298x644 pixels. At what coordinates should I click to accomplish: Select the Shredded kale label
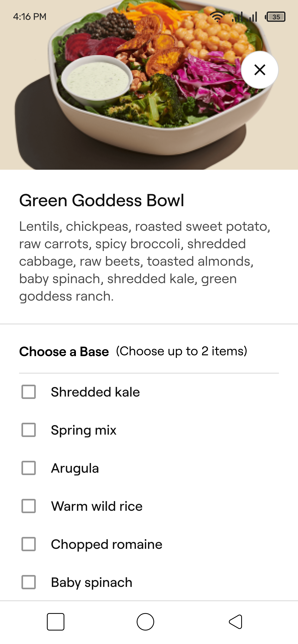coord(95,392)
